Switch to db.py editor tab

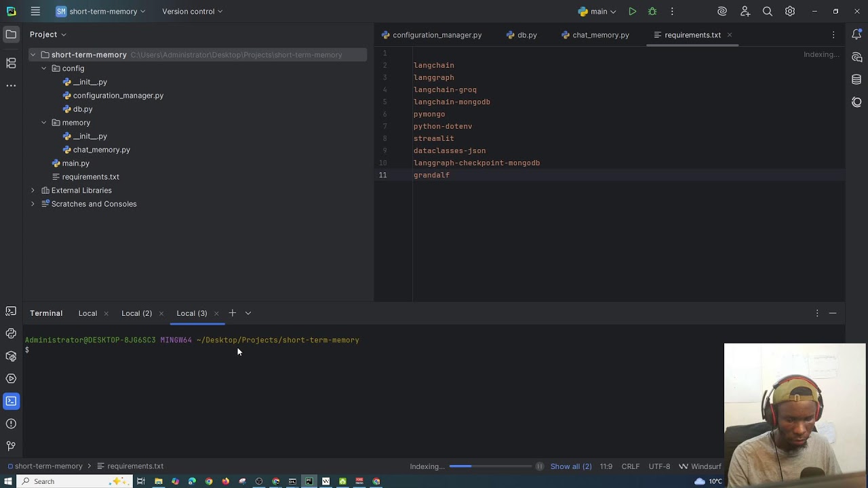[521, 35]
